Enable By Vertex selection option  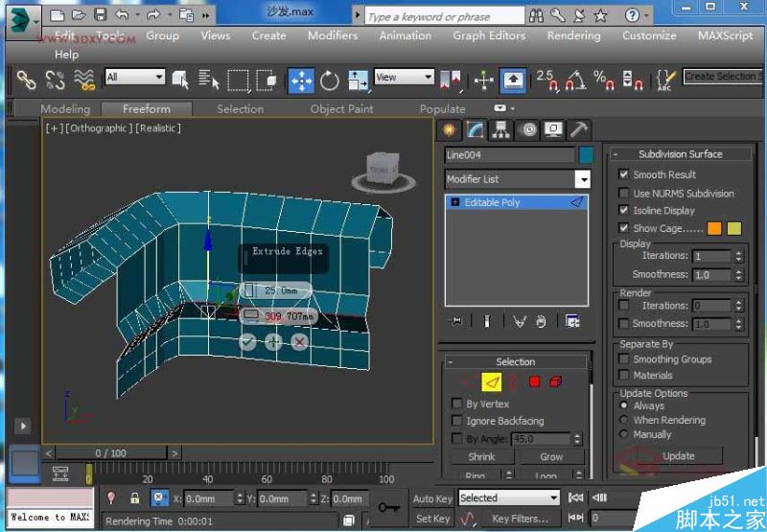[x=457, y=404]
